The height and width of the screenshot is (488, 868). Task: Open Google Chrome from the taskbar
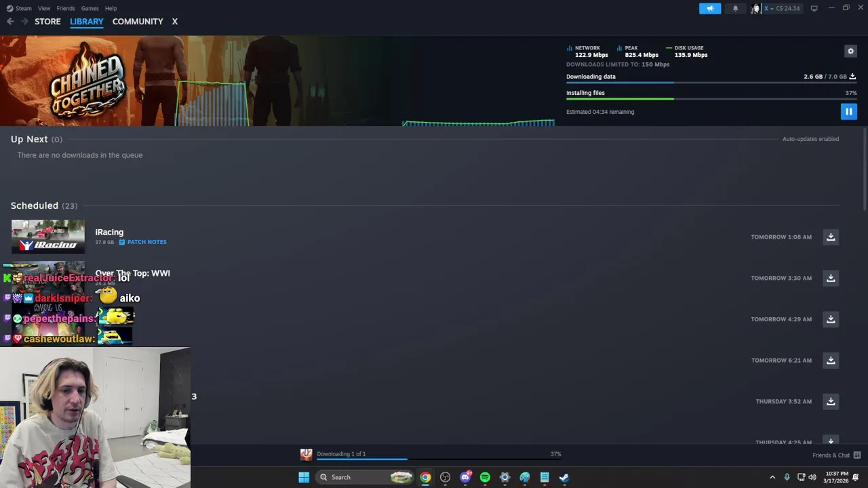425,477
